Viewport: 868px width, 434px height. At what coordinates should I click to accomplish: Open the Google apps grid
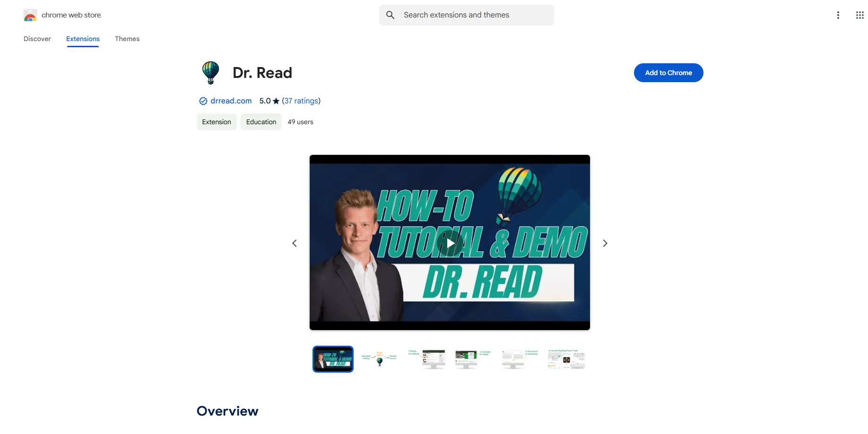pos(859,15)
